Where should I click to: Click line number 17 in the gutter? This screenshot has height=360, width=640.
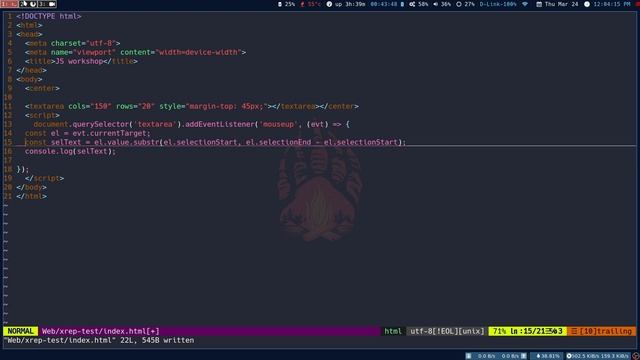(x=8, y=160)
